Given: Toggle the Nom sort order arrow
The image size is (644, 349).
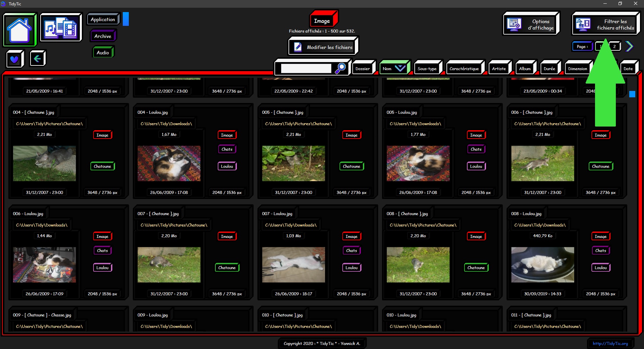Looking at the screenshot, I should coord(400,68).
